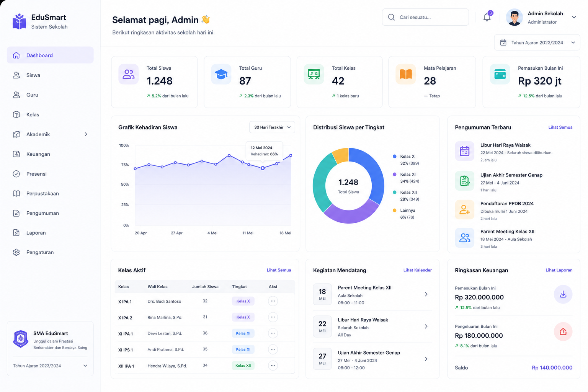Screen dimensions: 588x392
Task: Click the SMA EduSmart school crest
Action: coord(21,339)
